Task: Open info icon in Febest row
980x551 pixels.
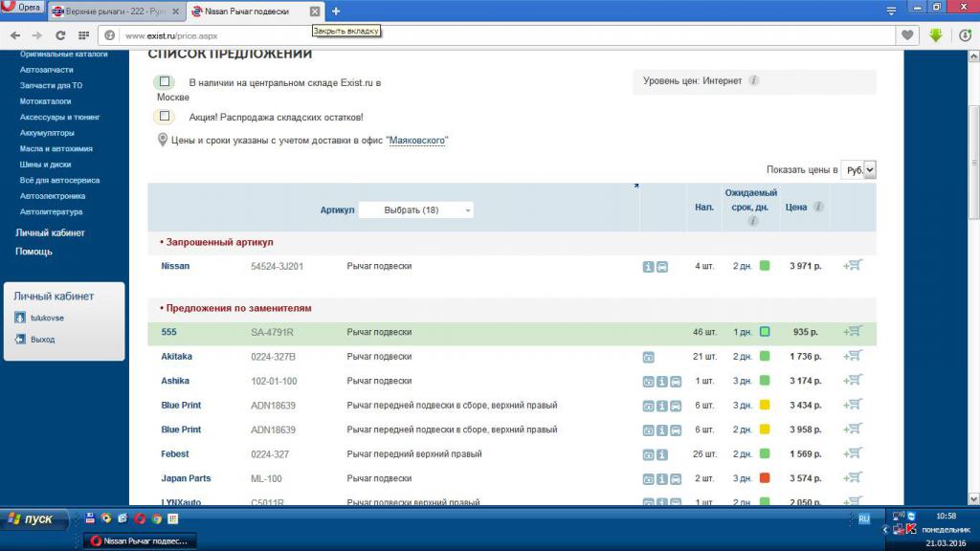Action: pos(662,454)
